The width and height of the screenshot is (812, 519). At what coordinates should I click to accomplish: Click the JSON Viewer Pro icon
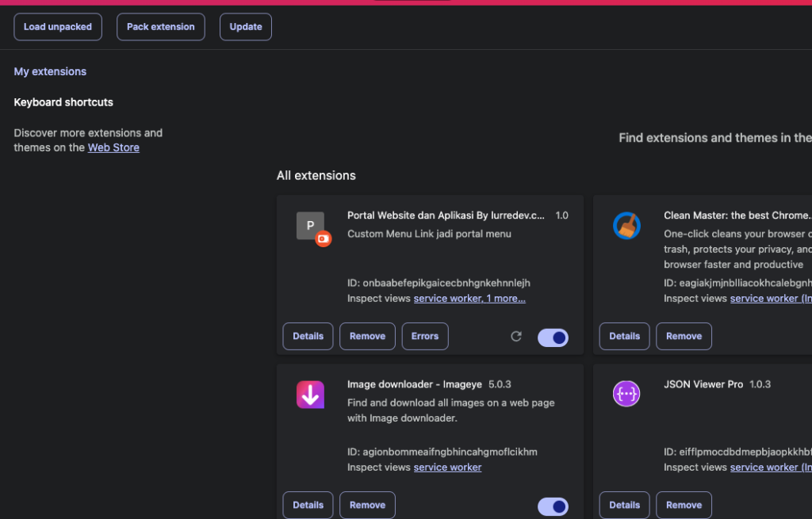626,394
